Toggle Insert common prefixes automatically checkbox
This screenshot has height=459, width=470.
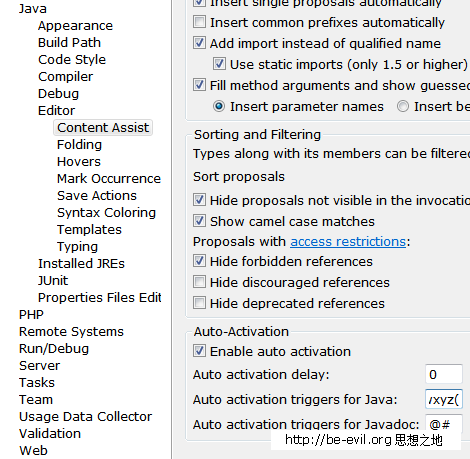(x=199, y=22)
